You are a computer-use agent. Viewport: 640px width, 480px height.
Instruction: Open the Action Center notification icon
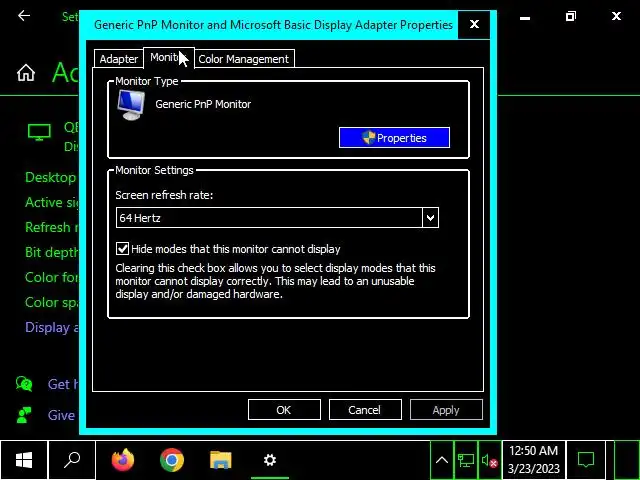tap(586, 460)
